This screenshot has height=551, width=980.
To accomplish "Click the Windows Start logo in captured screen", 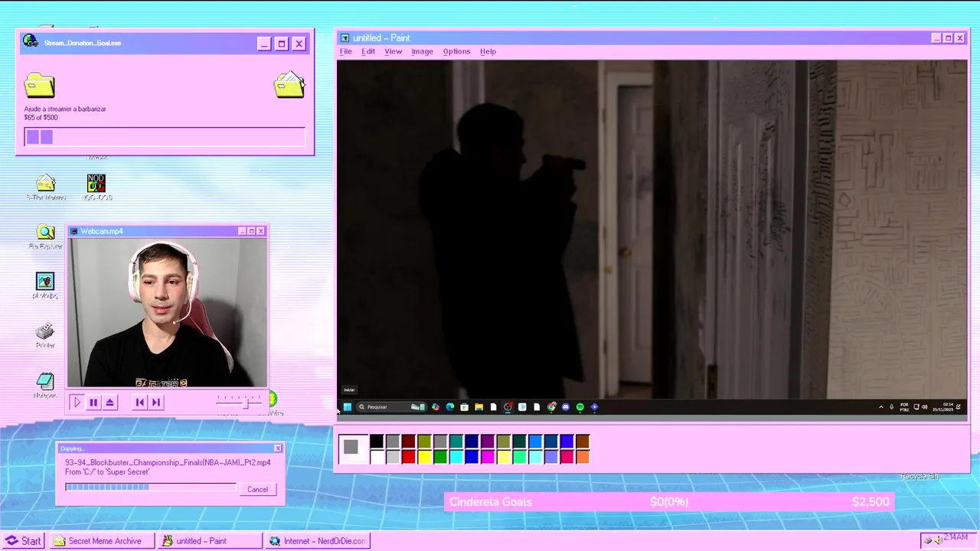I will pyautogui.click(x=348, y=407).
